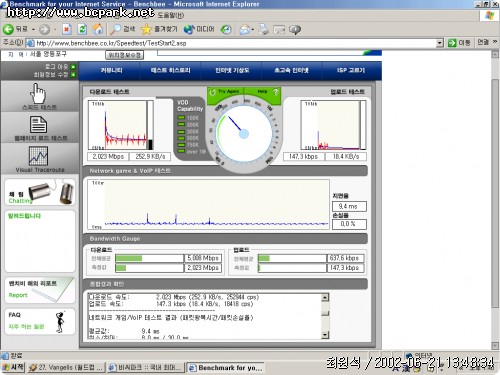Click the Print icon in toolbar
The height and width of the screenshot is (375, 500).
coord(263,29)
